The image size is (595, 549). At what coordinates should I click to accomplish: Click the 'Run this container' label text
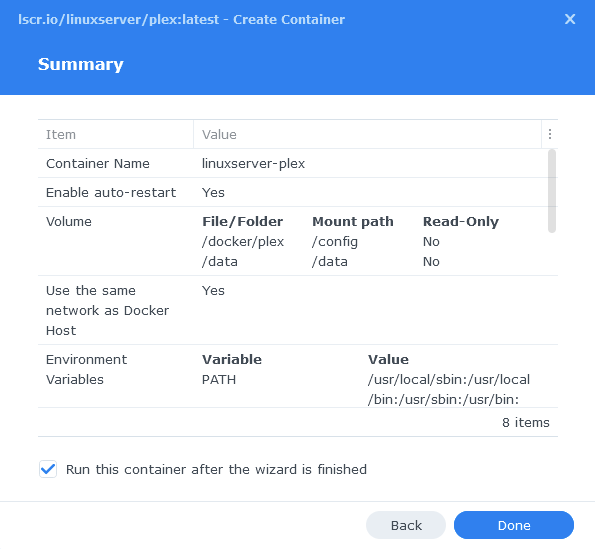pos(216,469)
